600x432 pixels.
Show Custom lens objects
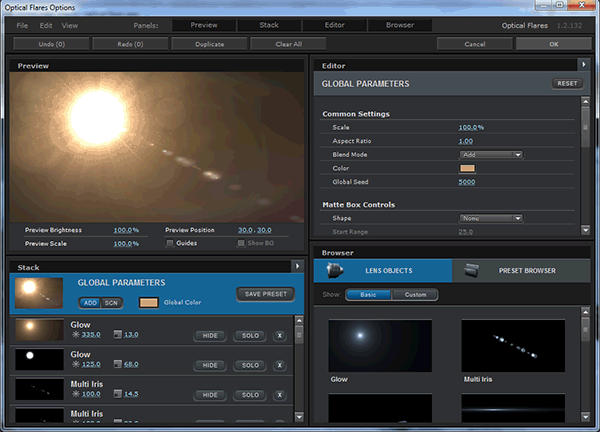[x=415, y=295]
